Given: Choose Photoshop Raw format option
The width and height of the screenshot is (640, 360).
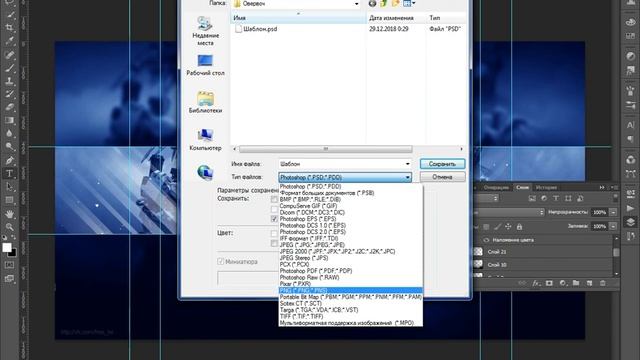Looking at the screenshot, I should (351, 278).
